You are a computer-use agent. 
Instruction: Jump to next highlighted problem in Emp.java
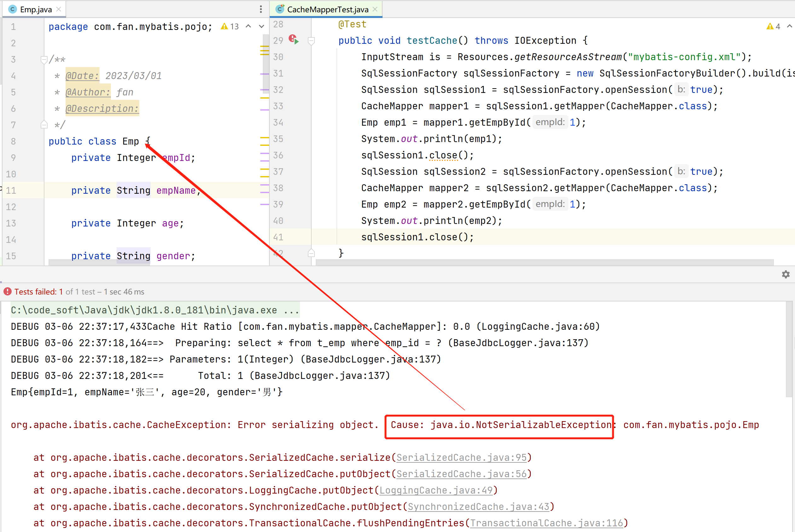262,26
